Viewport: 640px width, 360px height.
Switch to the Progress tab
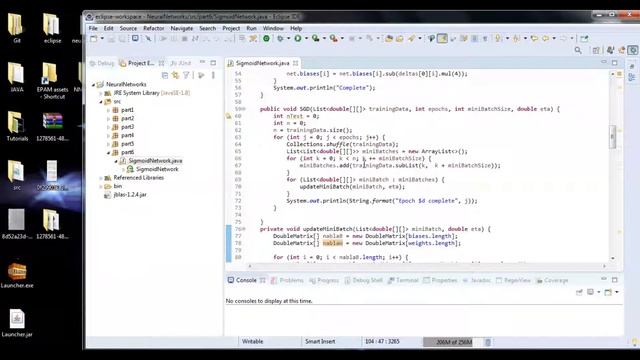coord(324,280)
